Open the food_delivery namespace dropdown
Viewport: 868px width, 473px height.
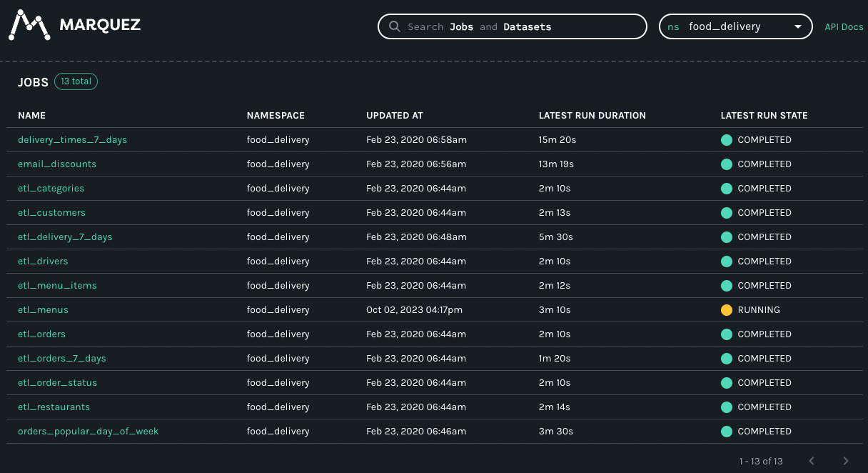coord(734,26)
